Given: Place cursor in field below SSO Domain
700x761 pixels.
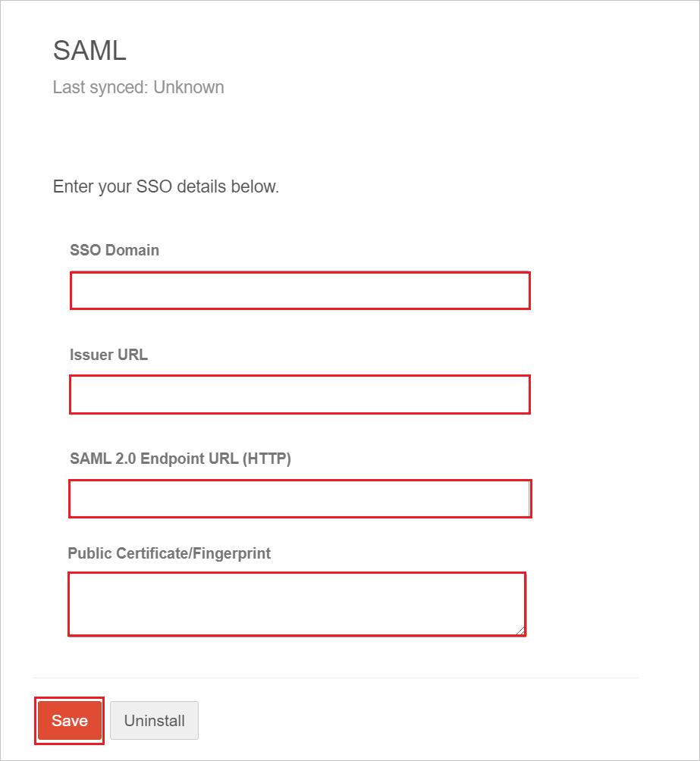Looking at the screenshot, I should (300, 291).
